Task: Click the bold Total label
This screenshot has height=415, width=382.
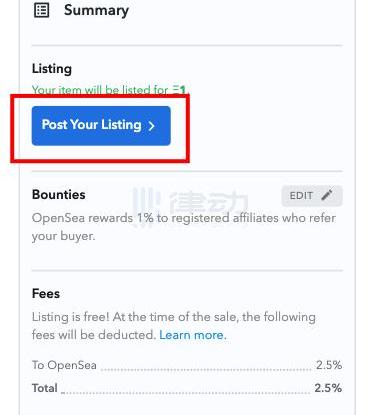Action: tap(45, 388)
